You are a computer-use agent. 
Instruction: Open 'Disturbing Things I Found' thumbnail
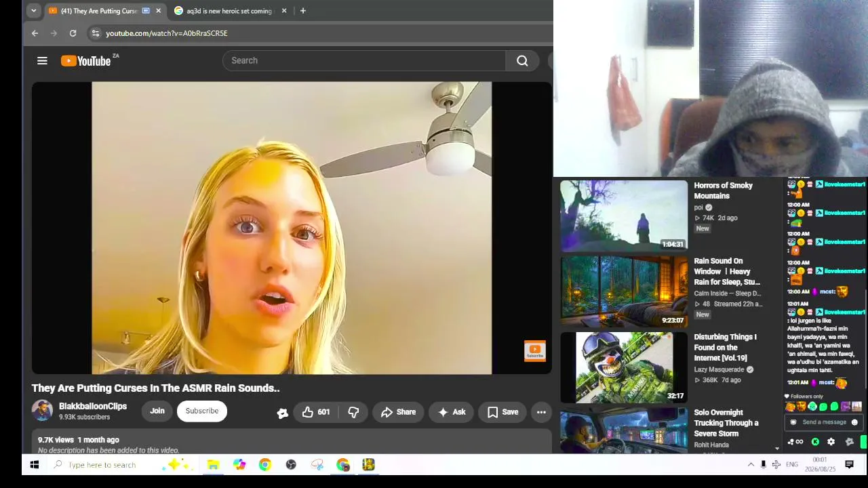(x=624, y=367)
